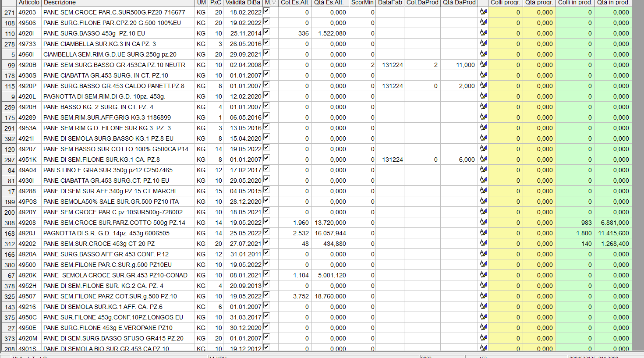Open graph icon for article 49202
The width and height of the screenshot is (644, 358).
point(483,243)
